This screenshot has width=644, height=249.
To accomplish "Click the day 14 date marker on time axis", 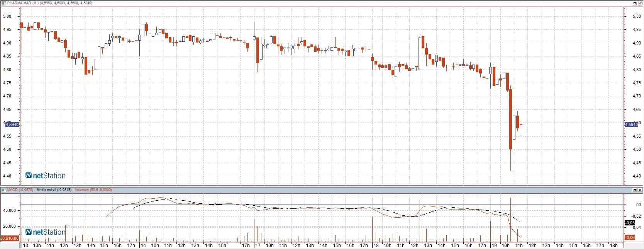I will (x=143, y=246).
